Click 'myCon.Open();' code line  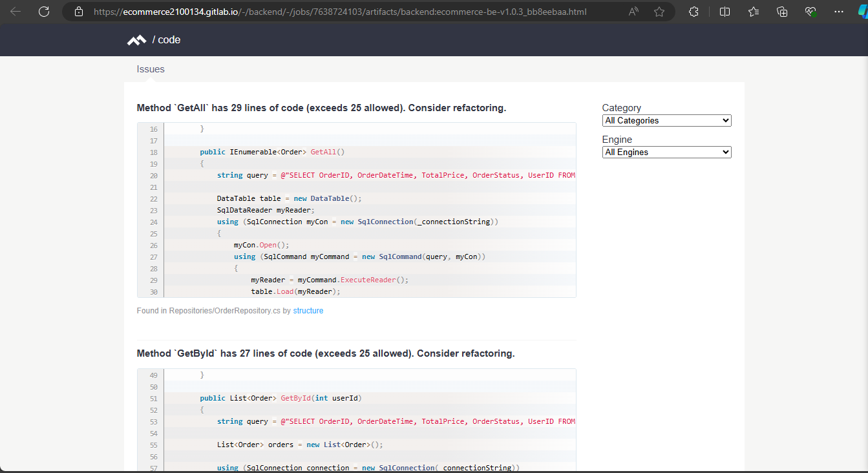coord(262,245)
